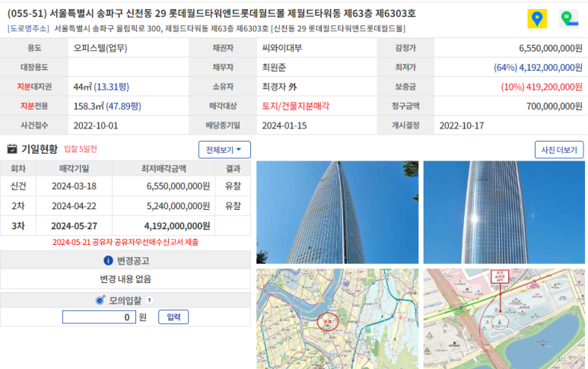Select creditor name 씨와이대부
Image resolution: width=588 pixels, height=369 pixels.
tap(282, 48)
